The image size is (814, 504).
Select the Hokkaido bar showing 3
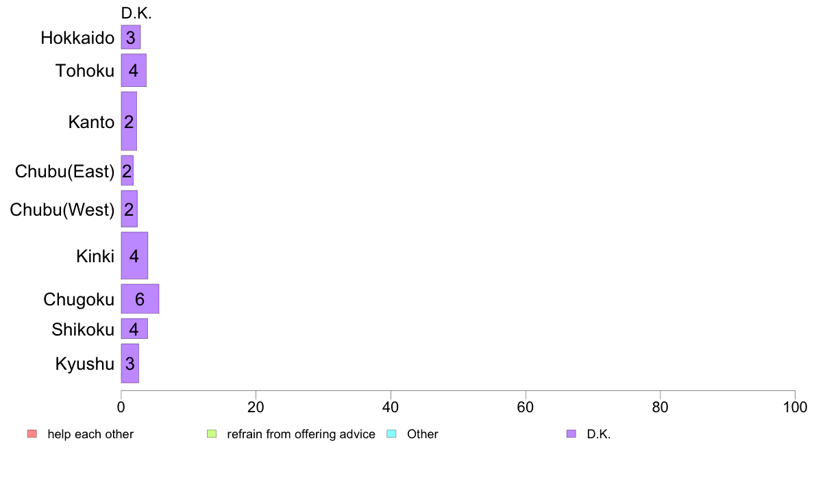click(x=131, y=37)
